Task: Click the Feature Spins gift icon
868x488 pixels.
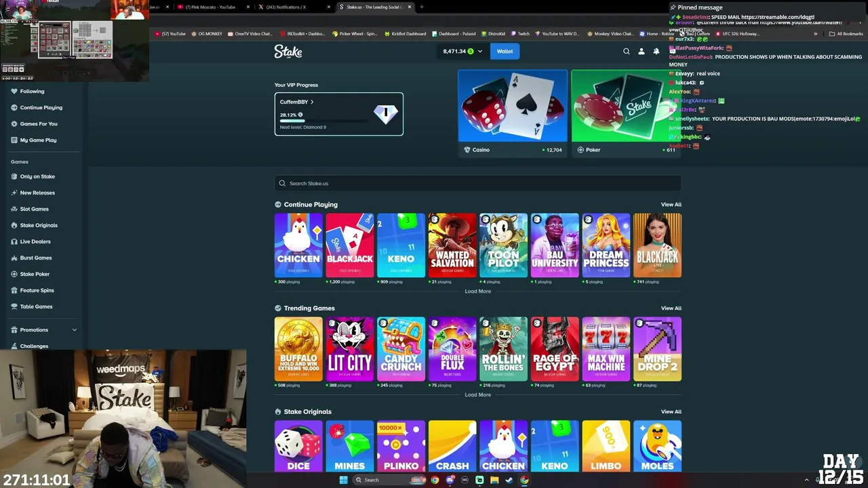Action: 14,290
